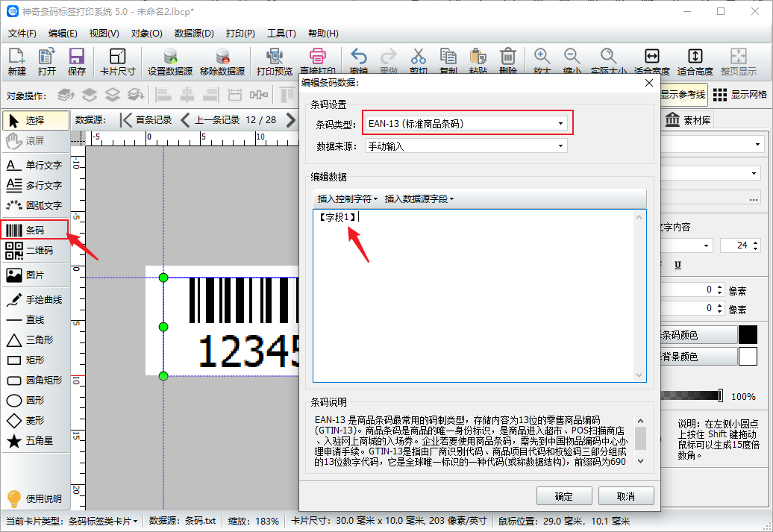
Task: Select the 条码 barcode tool
Action: [35, 231]
